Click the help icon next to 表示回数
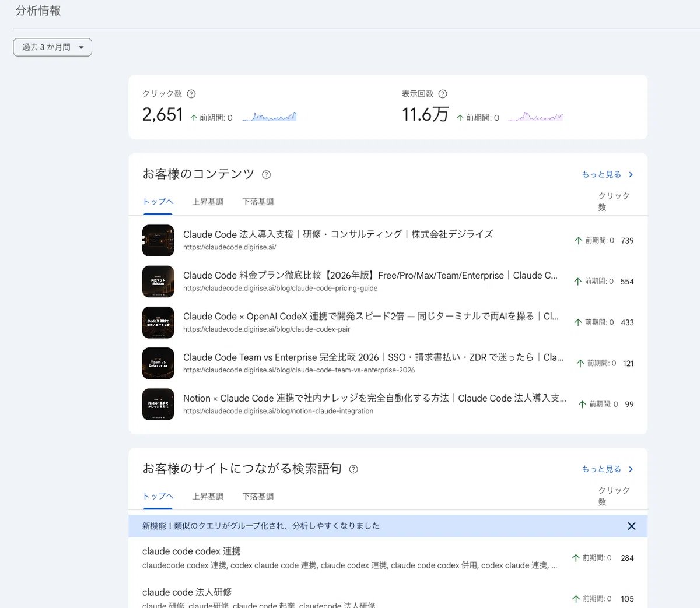This screenshot has height=608, width=700. tap(443, 94)
